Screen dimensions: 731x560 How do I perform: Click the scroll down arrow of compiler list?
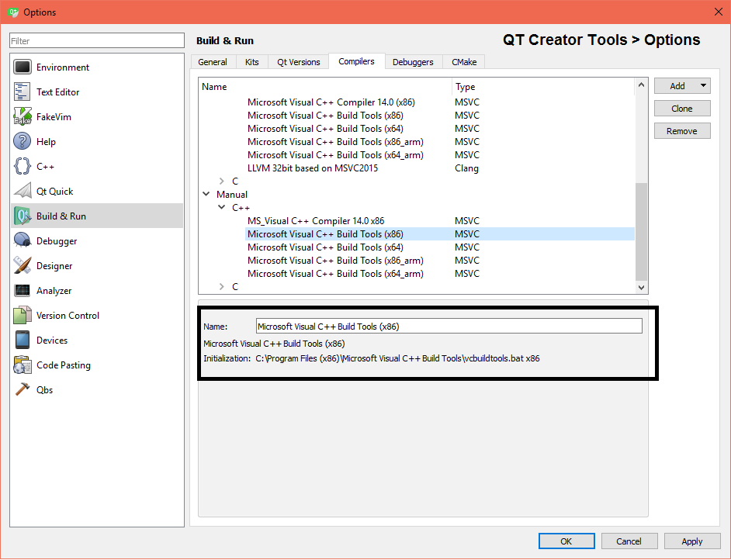point(641,288)
